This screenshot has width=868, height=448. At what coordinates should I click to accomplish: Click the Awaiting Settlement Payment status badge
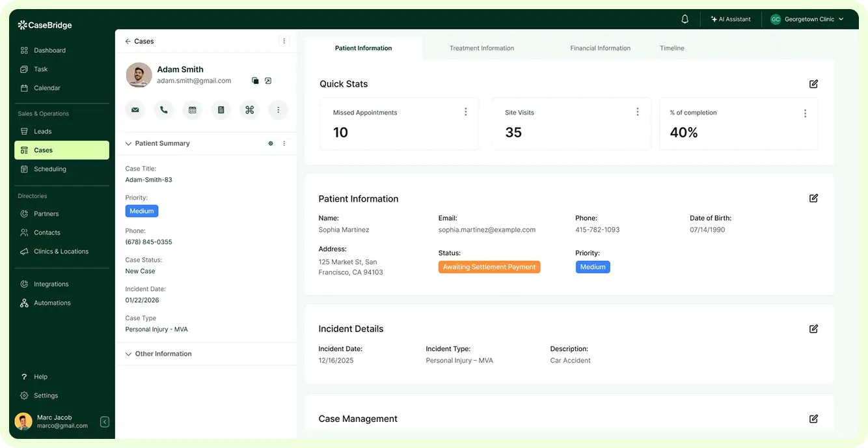click(489, 267)
